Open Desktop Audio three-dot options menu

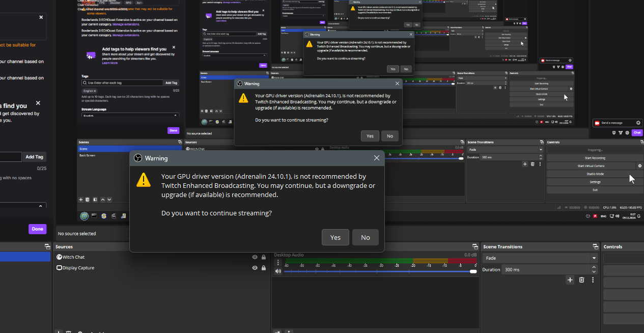[278, 263]
